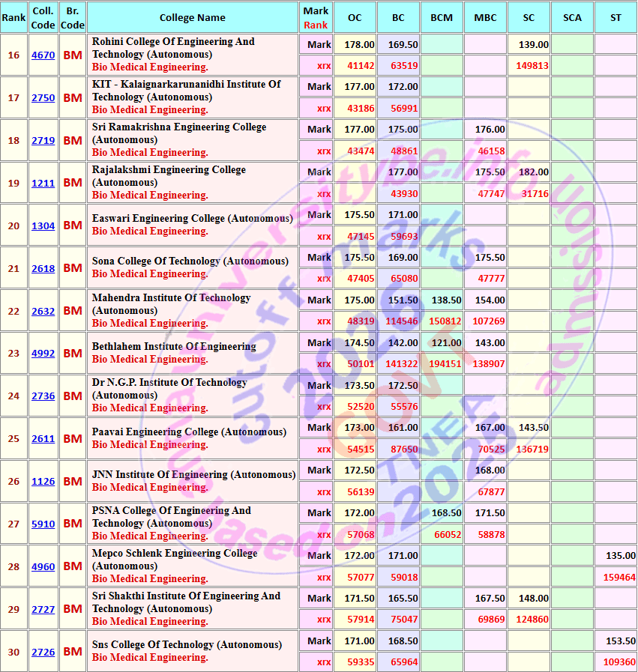Click SC mark 182.00 for Rajalakshmi

click(x=533, y=172)
